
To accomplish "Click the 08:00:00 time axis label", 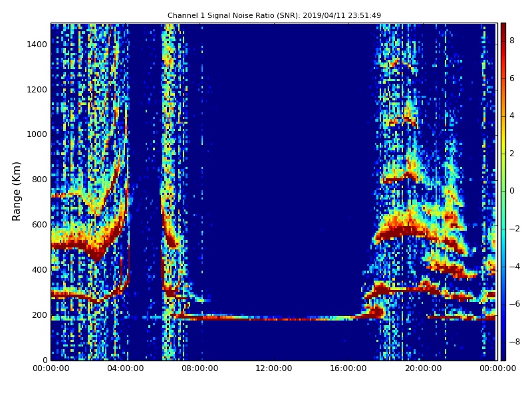I will tap(200, 368).
